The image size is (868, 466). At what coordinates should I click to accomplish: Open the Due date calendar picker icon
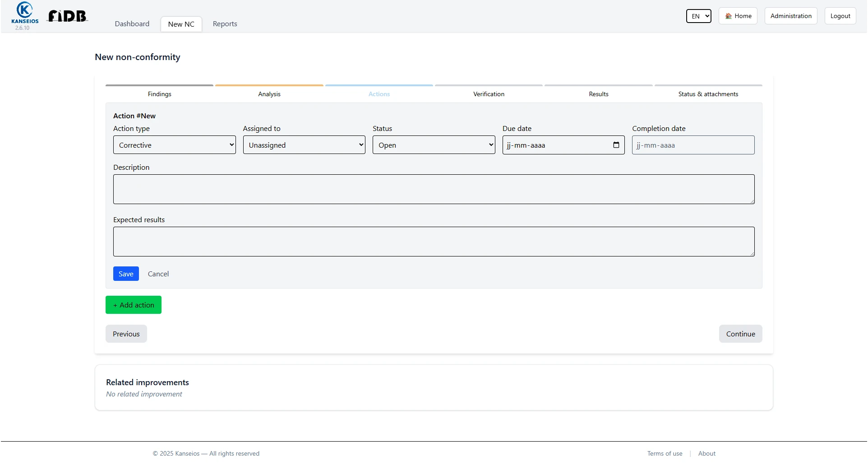pos(616,145)
